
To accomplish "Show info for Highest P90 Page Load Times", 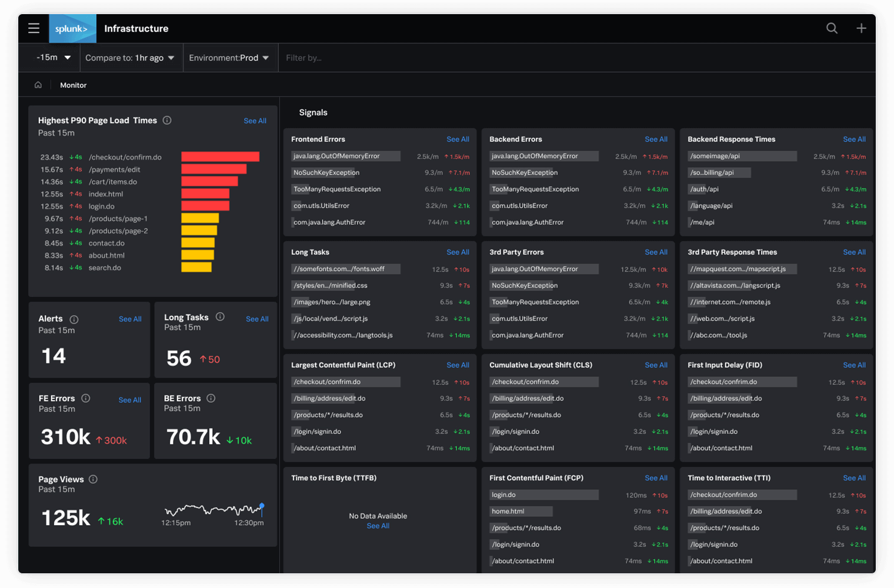I will (167, 121).
